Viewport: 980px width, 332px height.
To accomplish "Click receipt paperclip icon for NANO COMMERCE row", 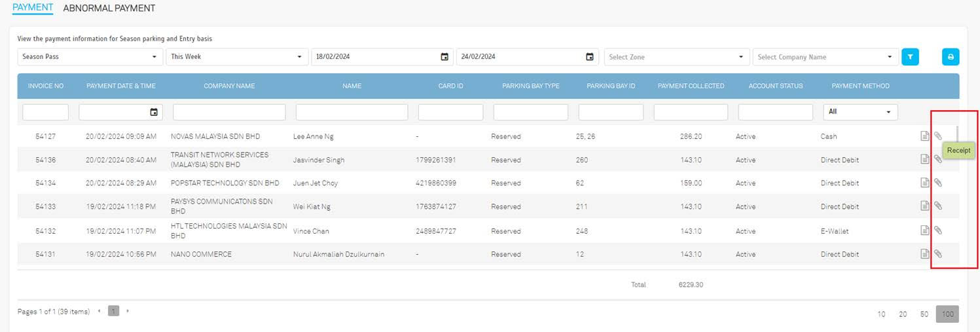I will (x=937, y=254).
